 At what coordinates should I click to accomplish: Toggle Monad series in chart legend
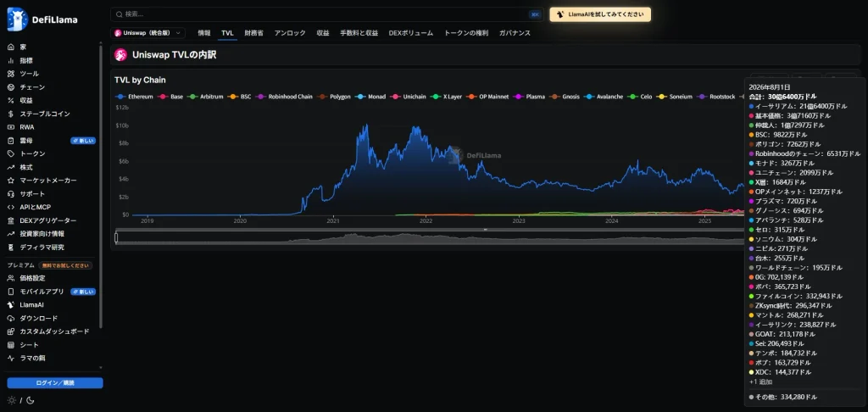point(370,97)
